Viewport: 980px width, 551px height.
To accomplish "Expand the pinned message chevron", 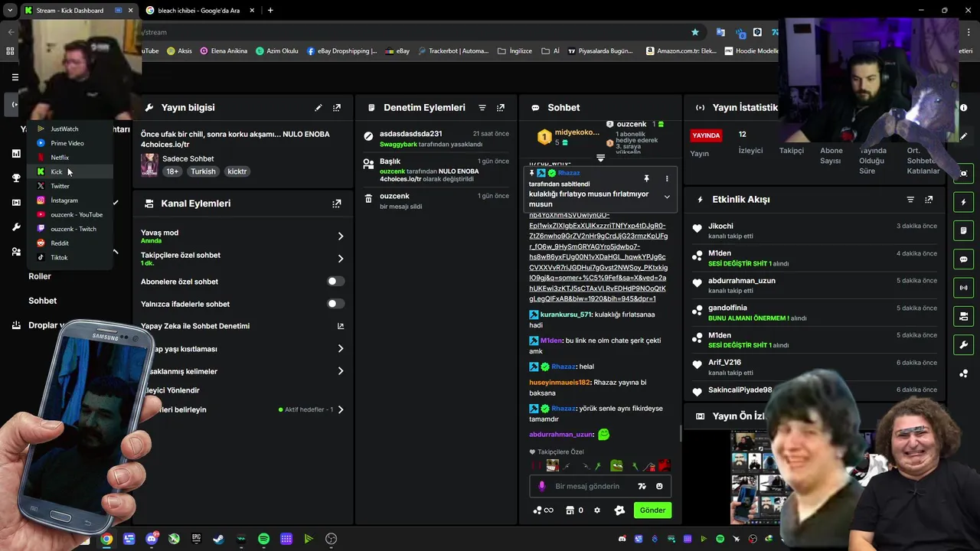I will coord(667,197).
